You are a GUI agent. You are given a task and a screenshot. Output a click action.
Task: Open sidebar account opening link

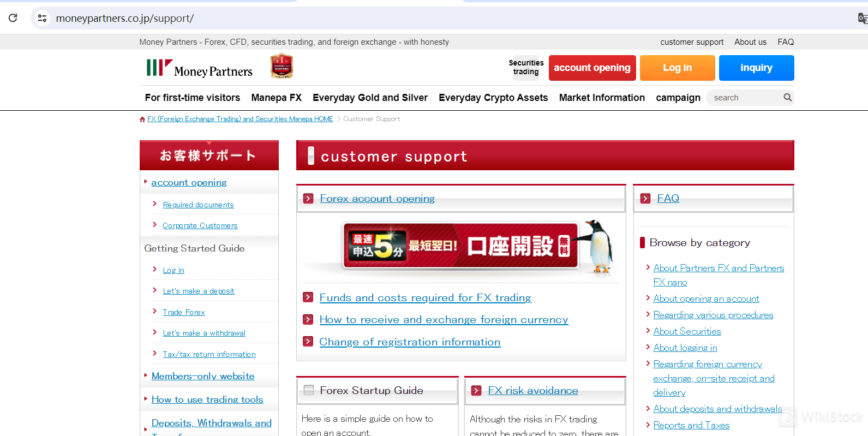click(189, 183)
